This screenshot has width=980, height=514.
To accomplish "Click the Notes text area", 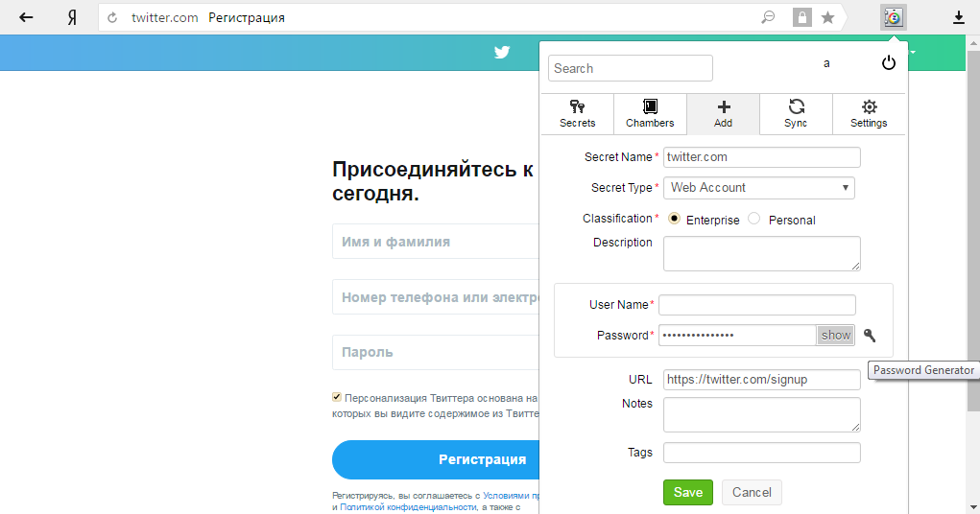I will pos(761,414).
